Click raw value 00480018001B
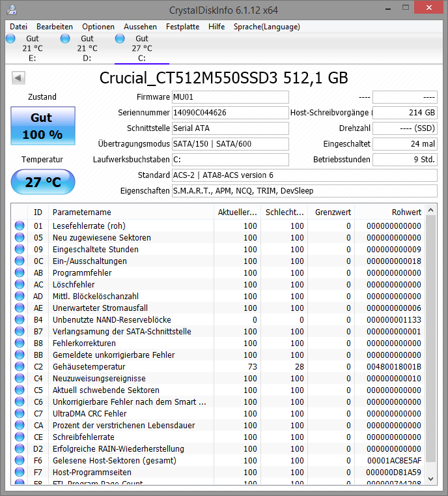 pyautogui.click(x=394, y=366)
